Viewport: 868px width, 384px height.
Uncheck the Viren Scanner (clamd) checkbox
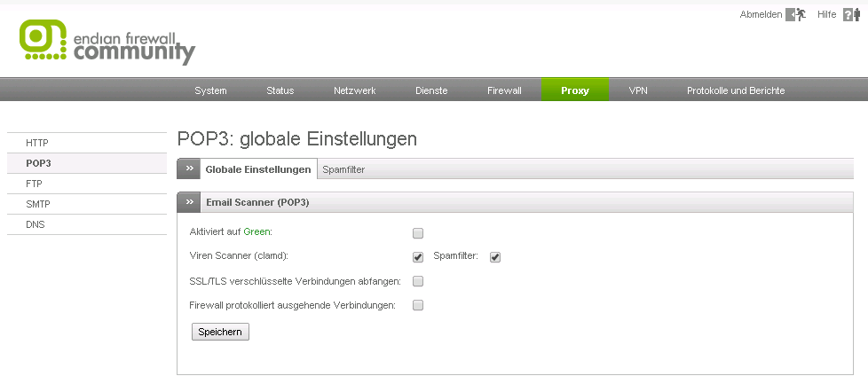(418, 257)
